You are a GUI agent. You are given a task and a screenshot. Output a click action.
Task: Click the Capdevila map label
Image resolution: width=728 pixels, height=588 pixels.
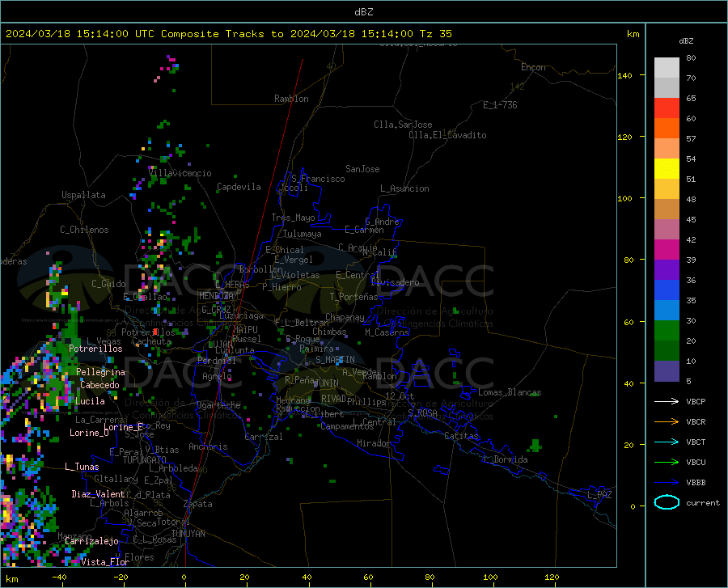[239, 187]
